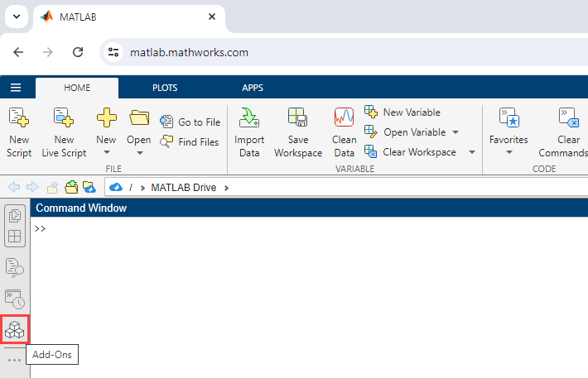Switch to the PLOTS tab
588x378 pixels.
[x=165, y=89]
